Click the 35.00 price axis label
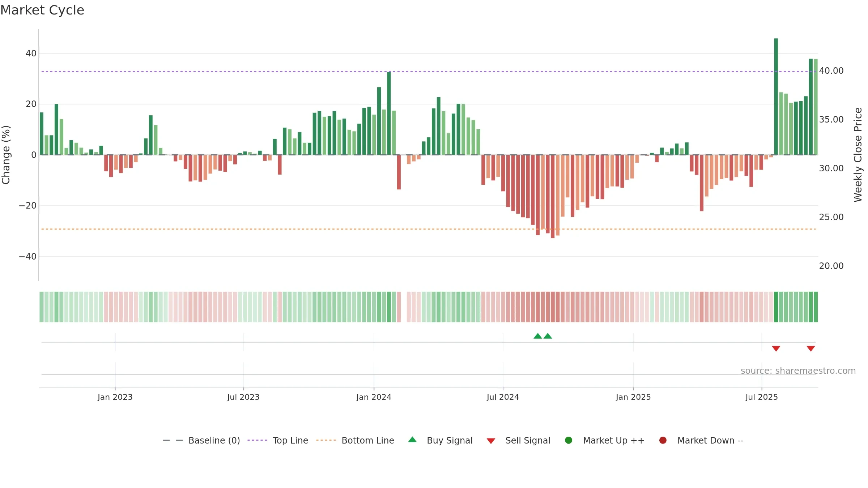Screen dimensions: 868x488 pyautogui.click(x=831, y=120)
